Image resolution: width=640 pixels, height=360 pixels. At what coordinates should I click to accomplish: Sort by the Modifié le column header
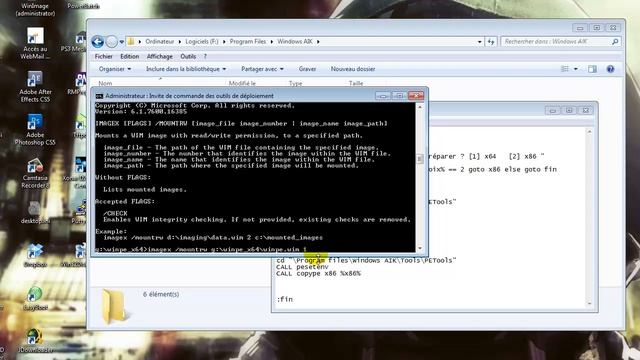click(242, 83)
